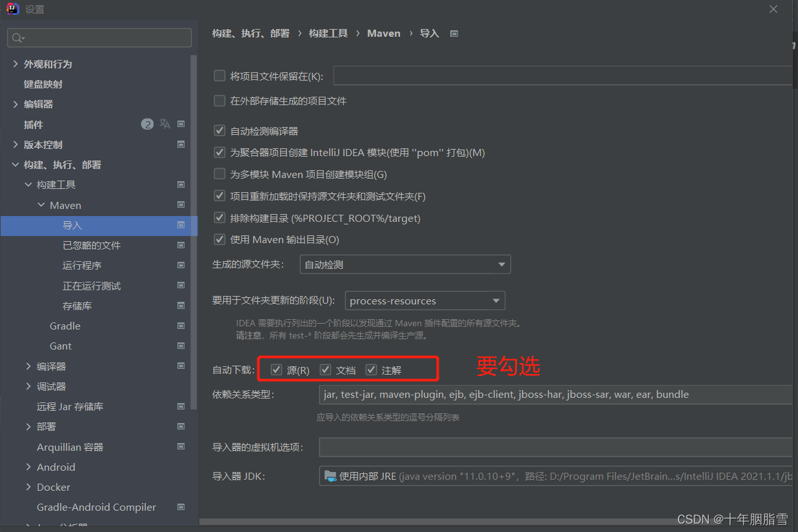Toggle 项目重新加载时保持源文件夹 checkbox

(x=219, y=196)
